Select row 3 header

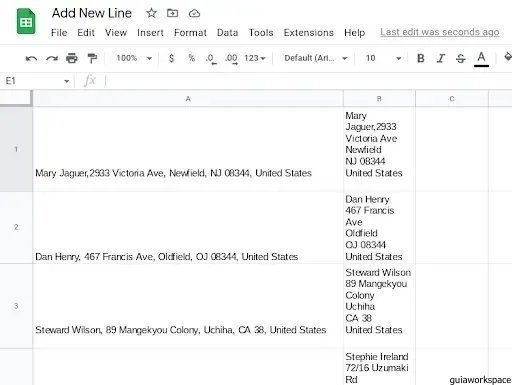16,306
